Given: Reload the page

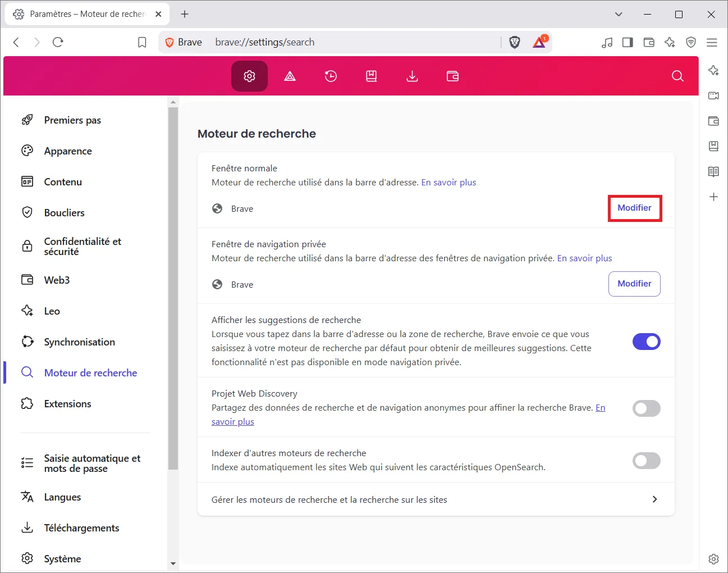Looking at the screenshot, I should 58,42.
